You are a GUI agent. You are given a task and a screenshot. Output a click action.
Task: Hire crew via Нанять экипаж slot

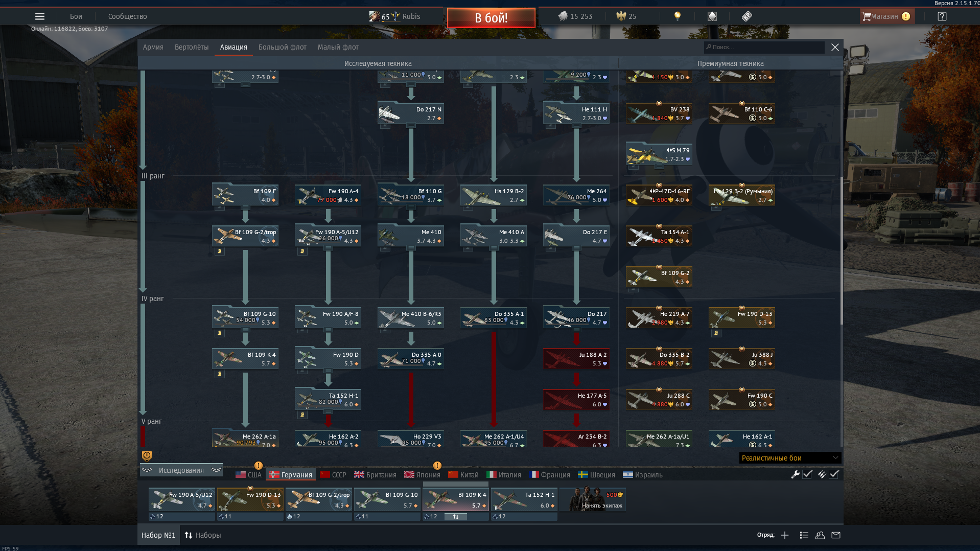[593, 499]
